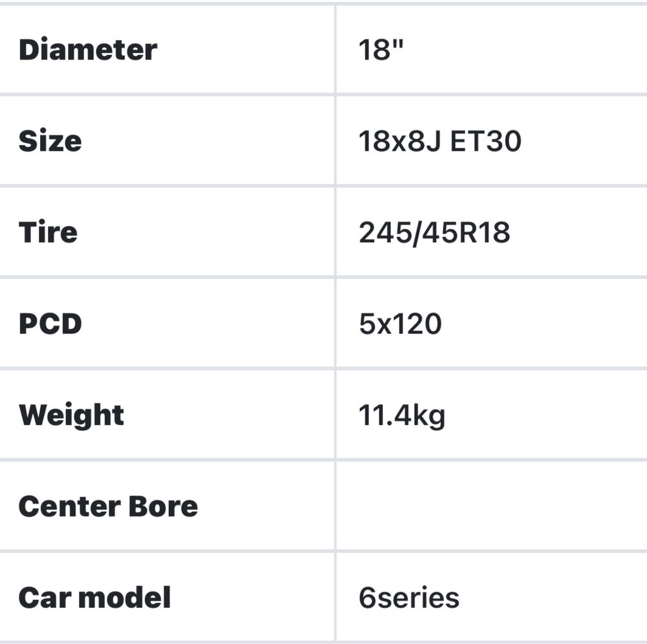Screen dimensions: 647x644
Task: Click the Car model label
Action: (94, 597)
